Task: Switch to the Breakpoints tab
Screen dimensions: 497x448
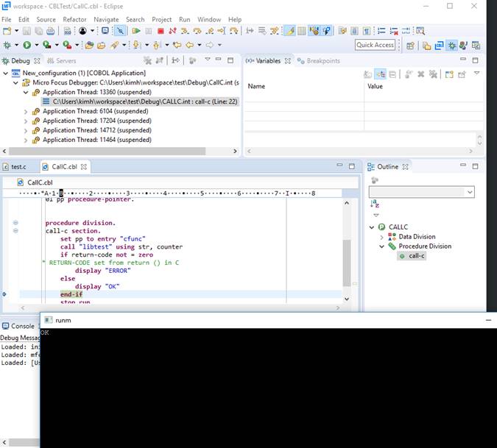Action: point(322,60)
